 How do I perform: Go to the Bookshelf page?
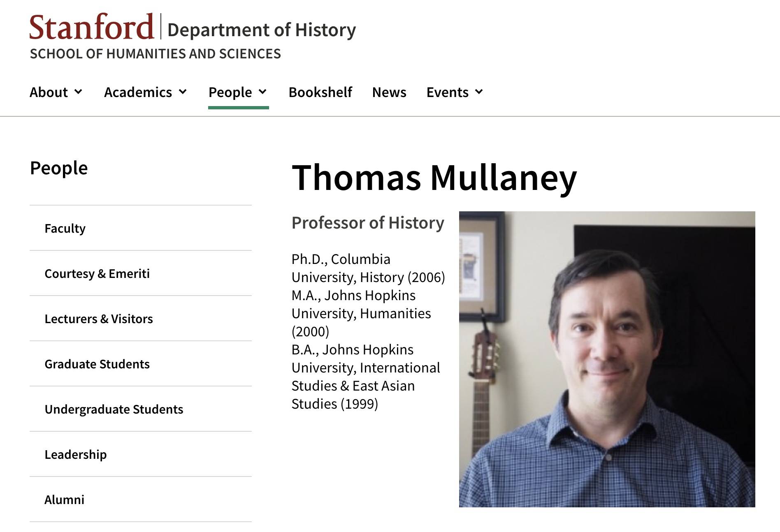[320, 92]
